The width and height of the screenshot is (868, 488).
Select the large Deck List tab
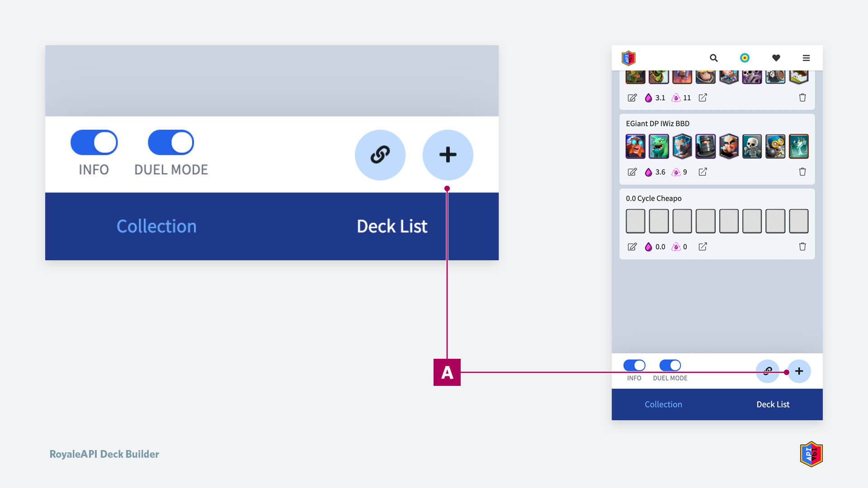392,226
